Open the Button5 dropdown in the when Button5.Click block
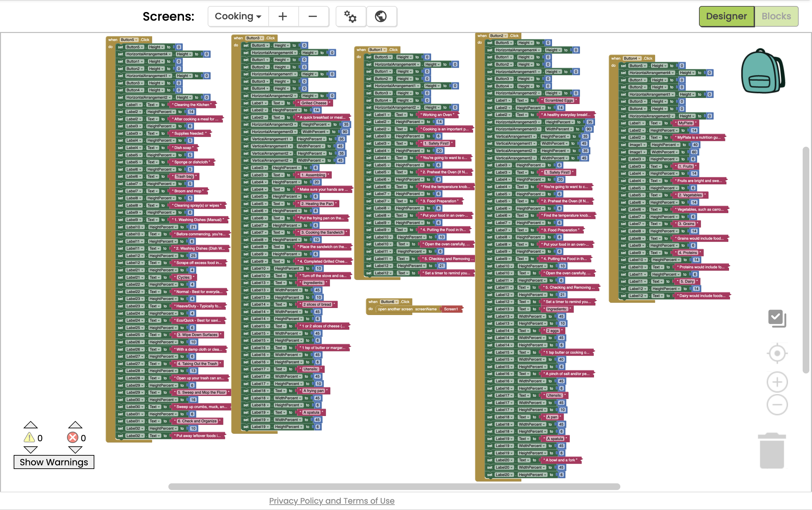 click(x=130, y=40)
